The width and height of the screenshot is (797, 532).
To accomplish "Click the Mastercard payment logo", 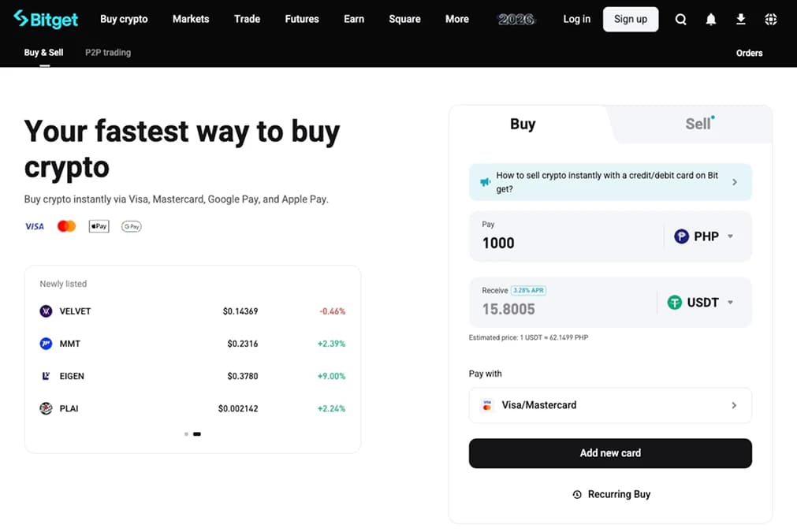I will [66, 226].
